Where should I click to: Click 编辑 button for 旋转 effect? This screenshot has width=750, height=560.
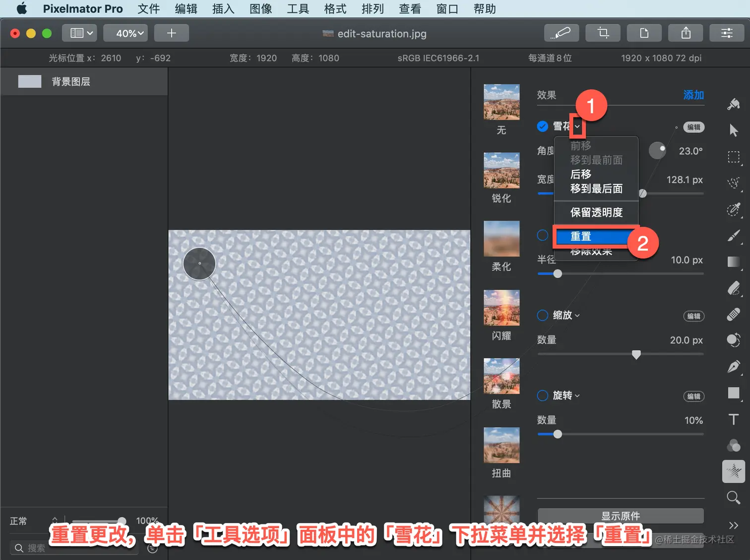tap(694, 396)
